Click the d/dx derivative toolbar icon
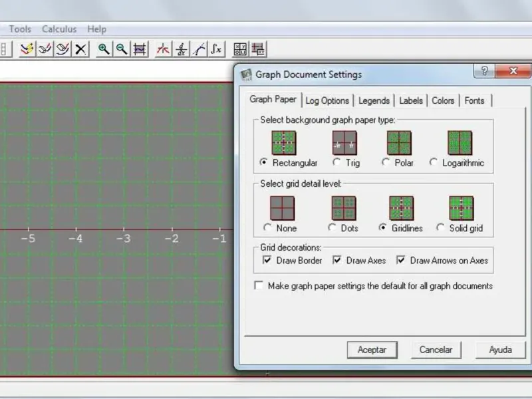The image size is (532, 399). point(181,49)
